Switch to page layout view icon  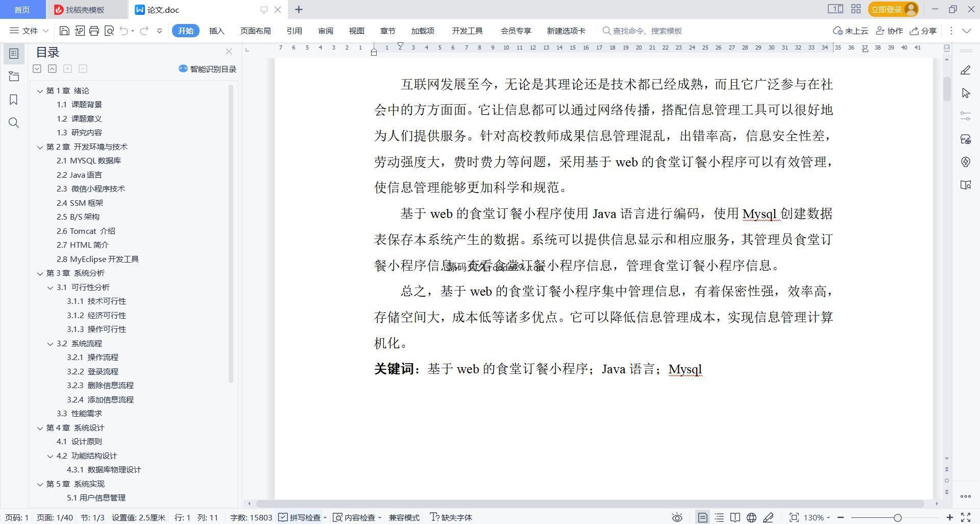702,517
